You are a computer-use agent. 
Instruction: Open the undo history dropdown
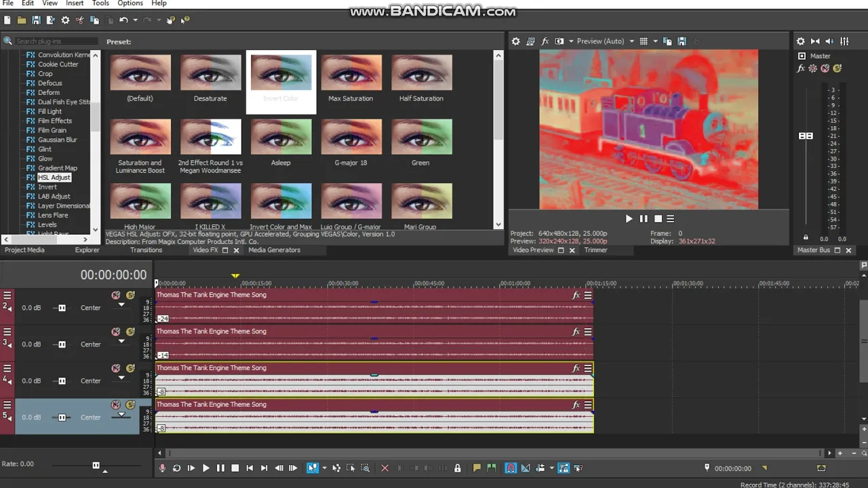pos(135,20)
